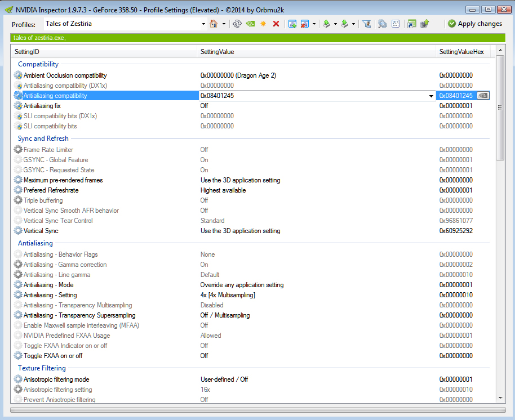The height and width of the screenshot is (420, 515).
Task: Import profiles with the green down-arrow icon
Action: (x=344, y=24)
